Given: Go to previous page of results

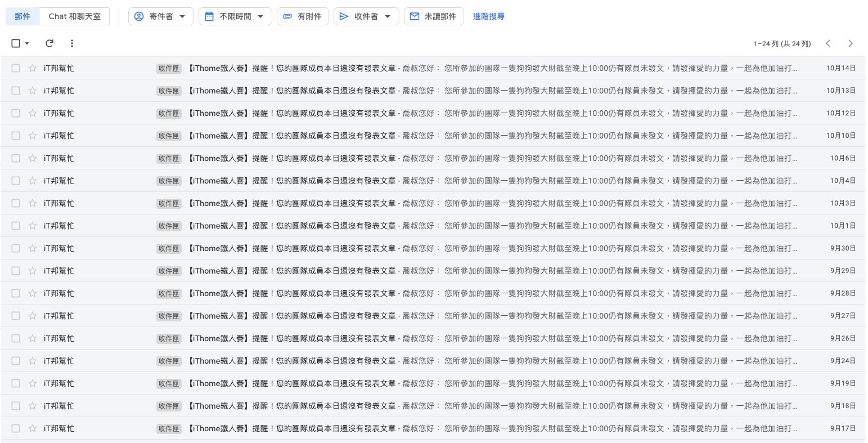Looking at the screenshot, I should click(828, 43).
